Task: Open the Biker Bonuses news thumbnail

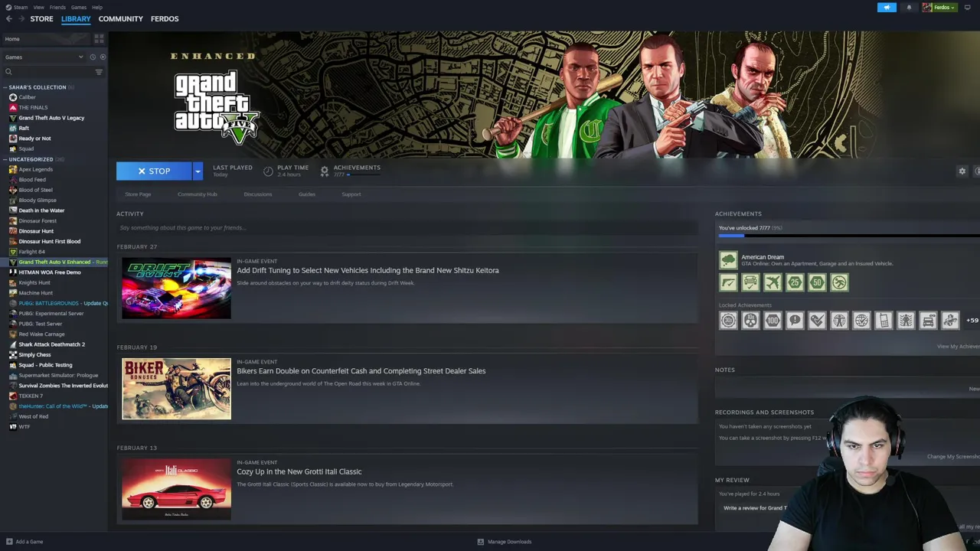Action: (176, 389)
